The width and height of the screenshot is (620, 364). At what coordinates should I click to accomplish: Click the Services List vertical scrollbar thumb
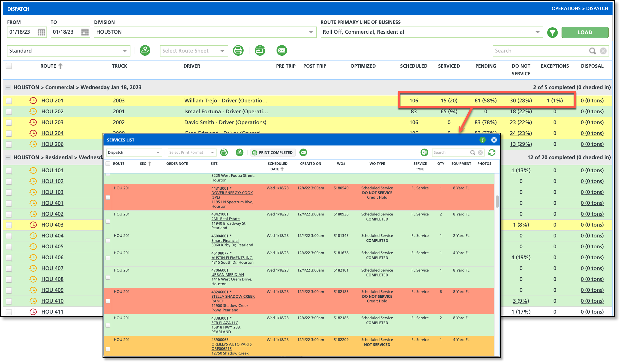point(497,202)
